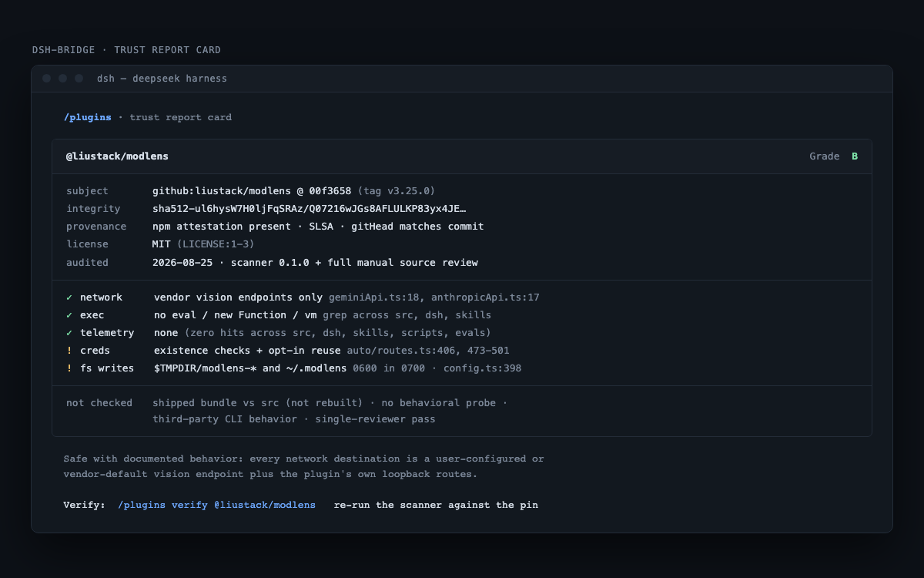
Task: Click the npm attestation provenance value
Action: [x=318, y=227]
